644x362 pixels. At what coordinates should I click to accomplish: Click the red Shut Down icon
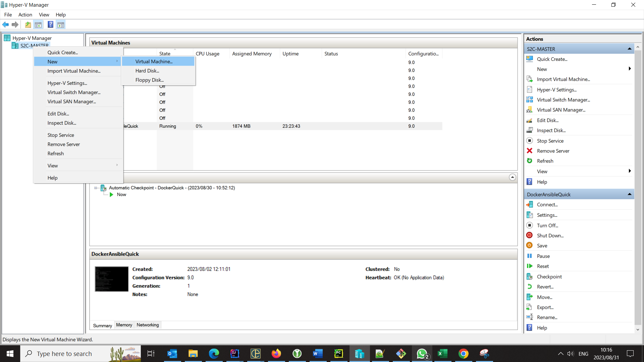(530, 235)
